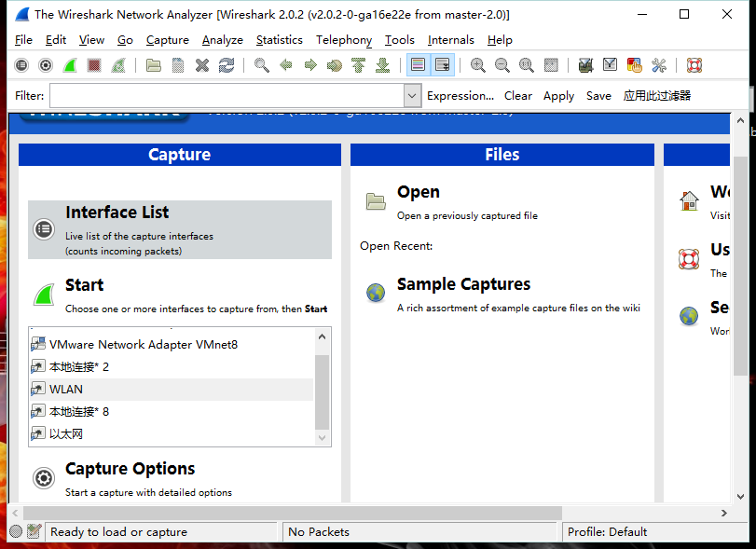Expand the Filter history dropdown arrow

point(412,95)
